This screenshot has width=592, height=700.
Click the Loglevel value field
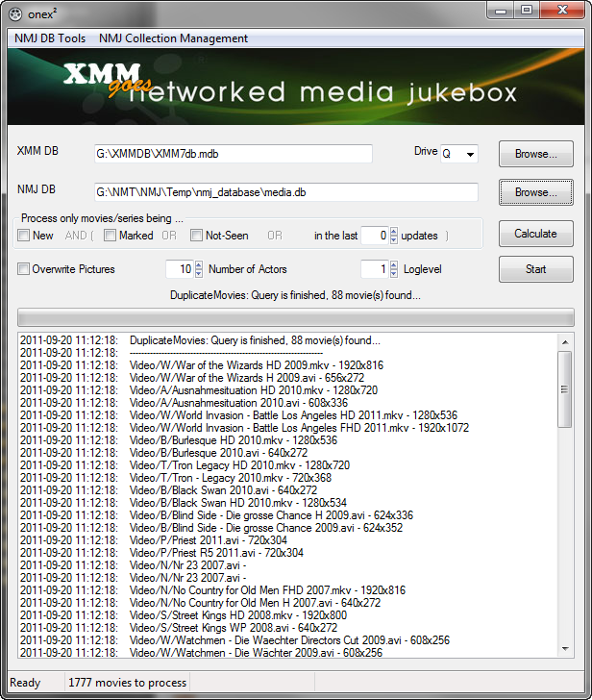375,269
